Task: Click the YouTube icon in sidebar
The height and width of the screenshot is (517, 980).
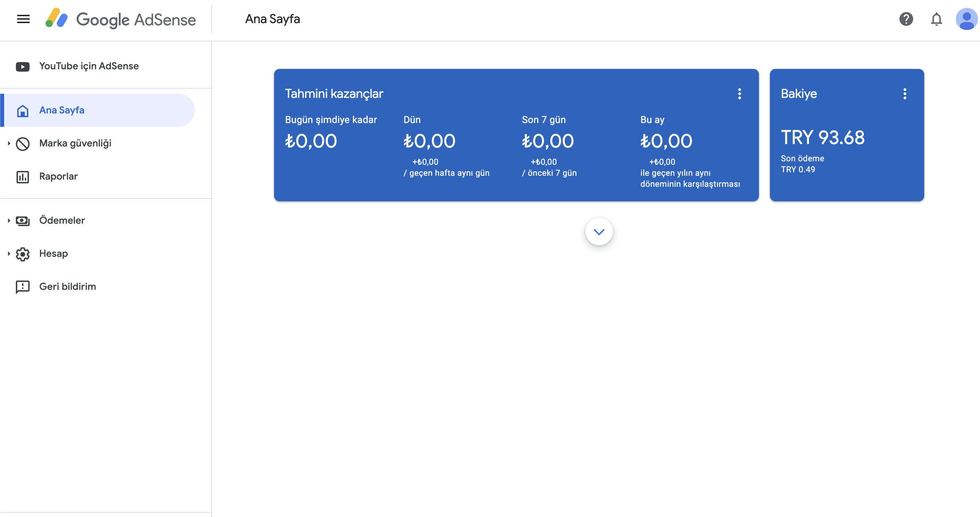Action: point(22,67)
